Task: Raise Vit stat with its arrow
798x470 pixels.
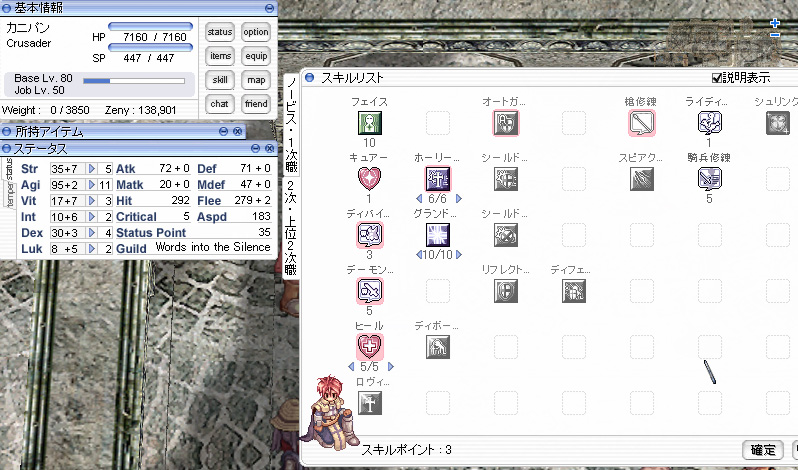Action: pyautogui.click(x=92, y=200)
